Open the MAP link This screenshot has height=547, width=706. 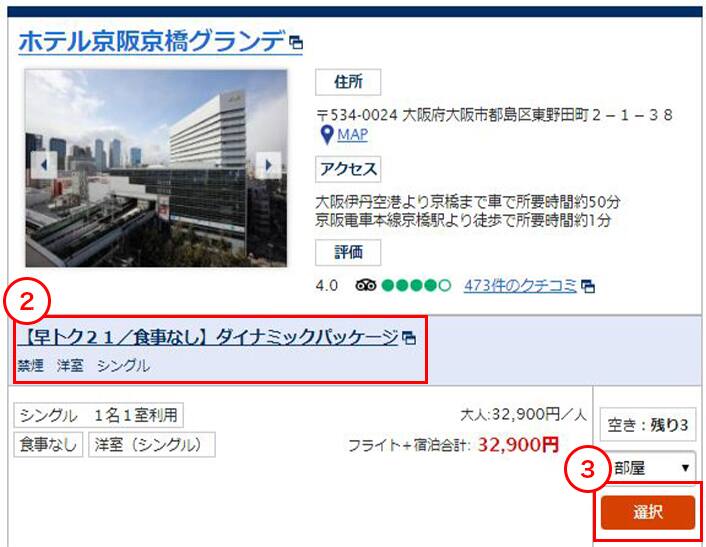353,135
